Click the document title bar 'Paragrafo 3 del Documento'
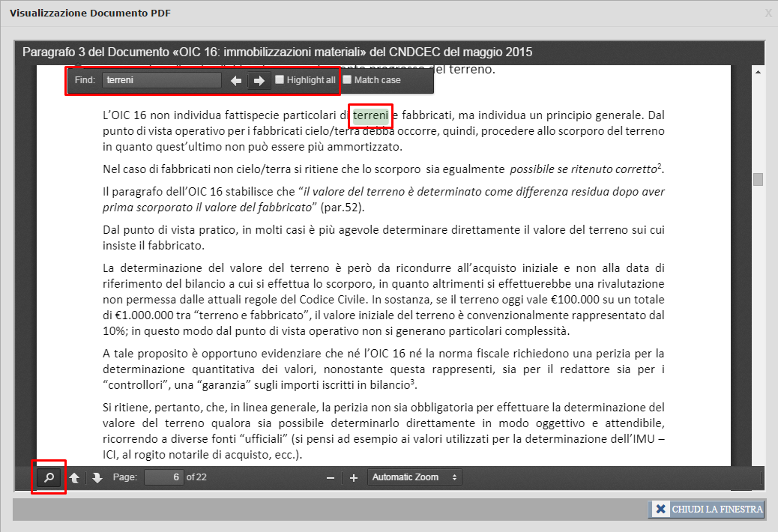Screen dimensions: 778x532 coord(277,52)
